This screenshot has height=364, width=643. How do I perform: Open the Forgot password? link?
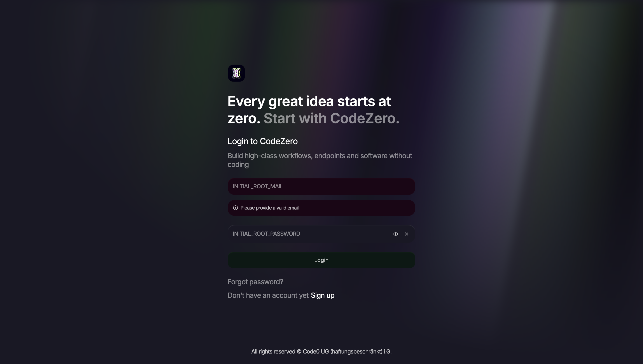(255, 282)
